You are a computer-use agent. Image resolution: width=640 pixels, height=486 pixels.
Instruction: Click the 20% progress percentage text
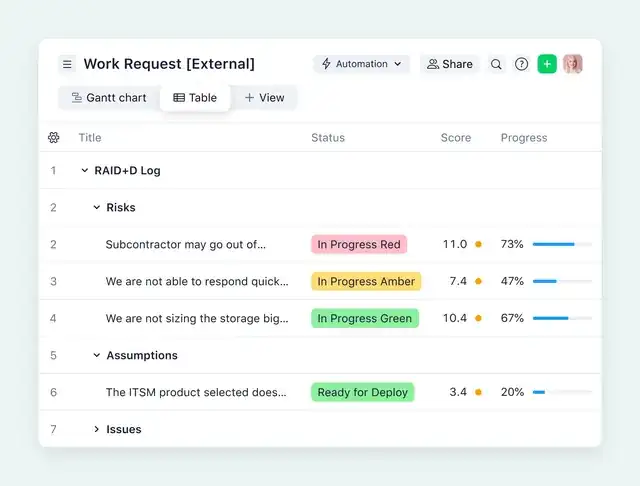(x=512, y=392)
